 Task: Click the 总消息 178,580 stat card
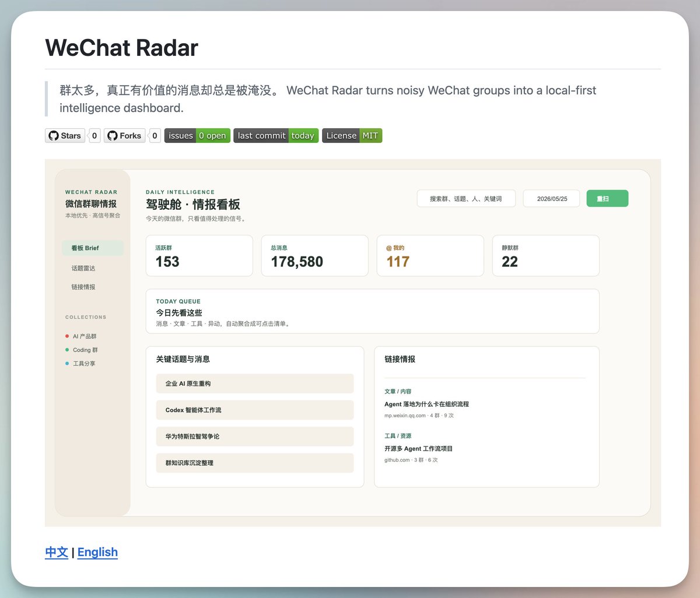click(315, 255)
